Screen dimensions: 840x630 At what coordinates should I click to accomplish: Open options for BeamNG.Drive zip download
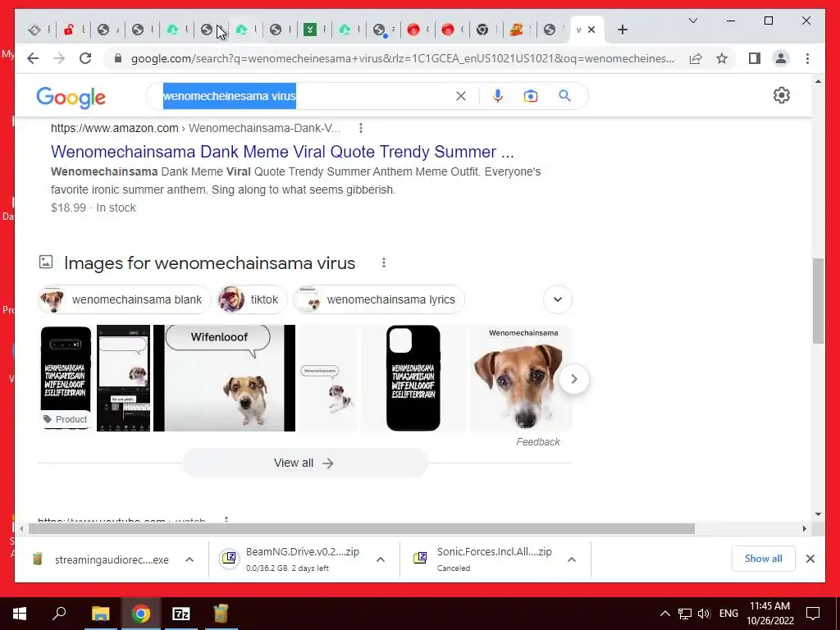click(x=381, y=559)
